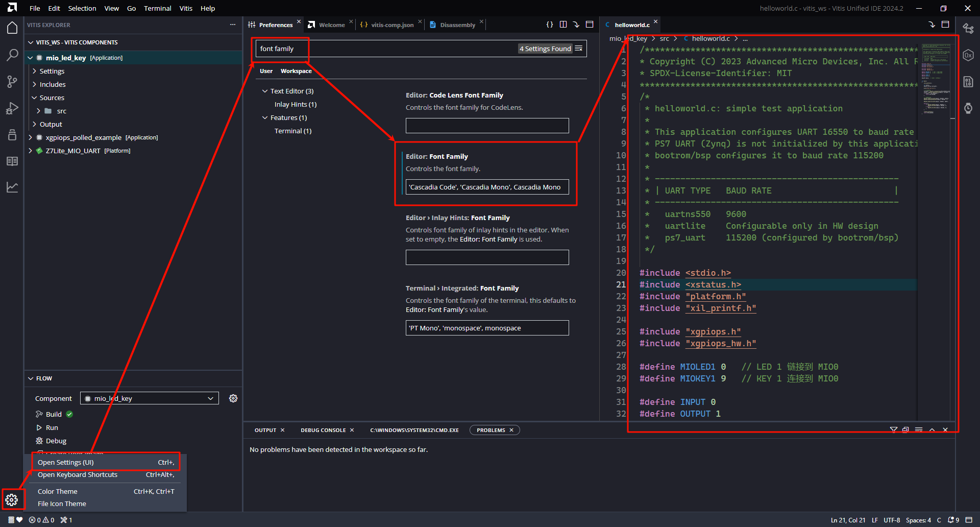Screen dimensions: 980x527
Task: Open the Vitis menu
Action: click(x=186, y=8)
